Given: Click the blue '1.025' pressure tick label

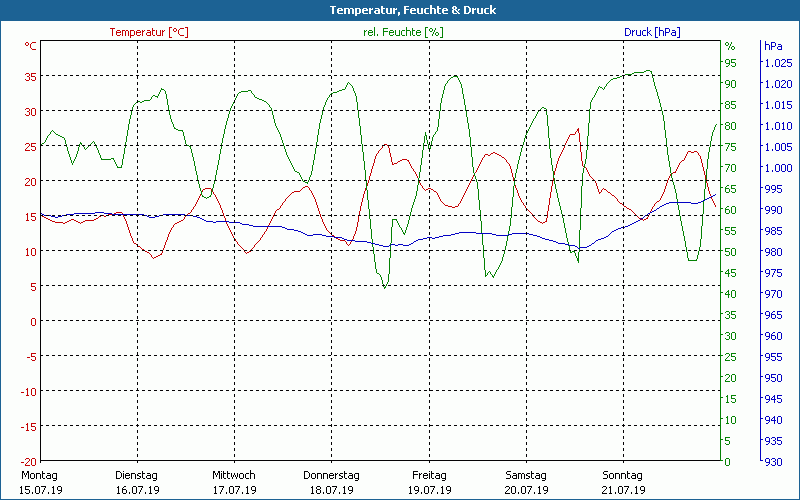Looking at the screenshot, I should pos(778,63).
